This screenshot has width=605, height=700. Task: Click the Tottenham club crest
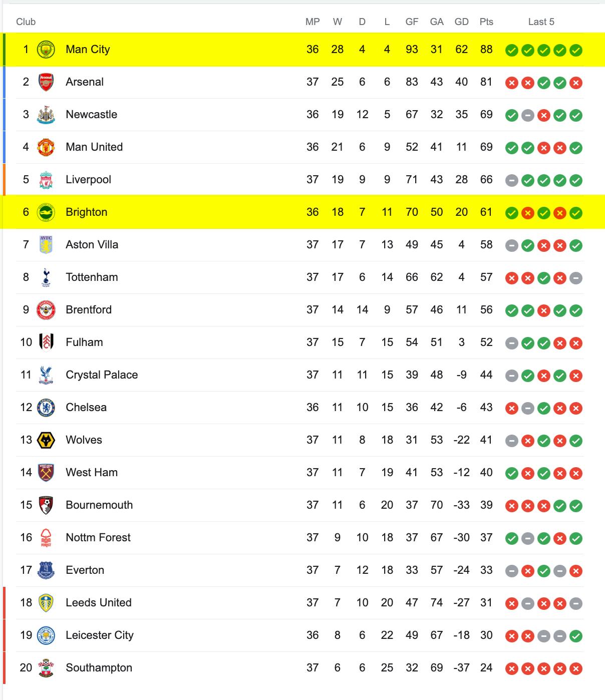click(x=46, y=277)
